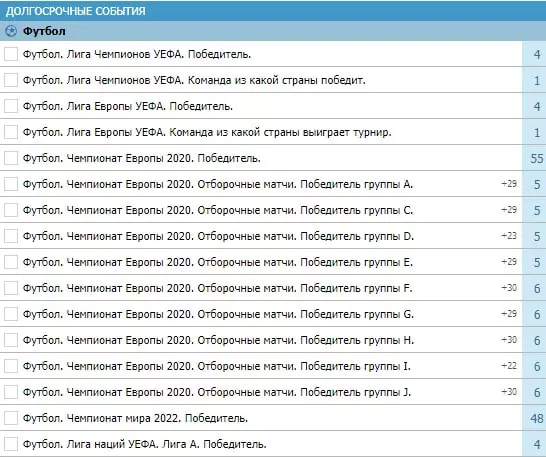View Отборочные матчи Победитель группы D event
The height and width of the screenshot is (457, 546).
[218, 236]
